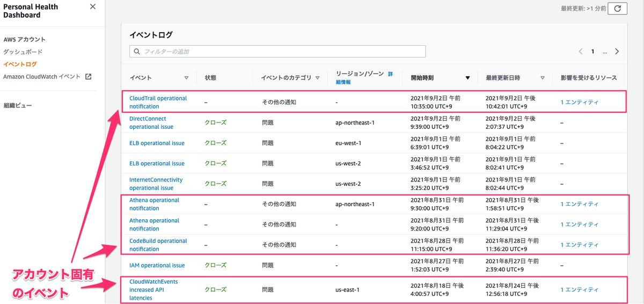The width and height of the screenshot is (644, 304).
Task: Open Athena notification started 9:20:00
Action: tap(155, 225)
